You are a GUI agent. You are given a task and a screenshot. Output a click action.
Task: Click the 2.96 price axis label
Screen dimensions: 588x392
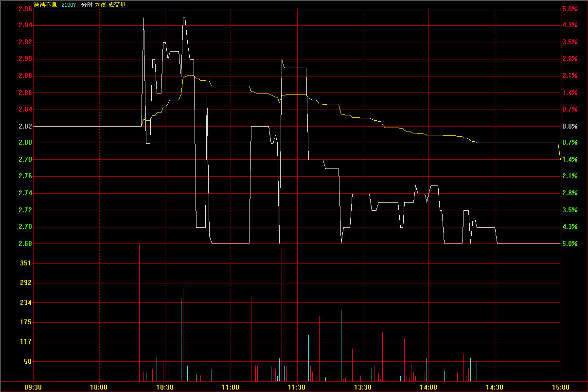click(x=25, y=9)
